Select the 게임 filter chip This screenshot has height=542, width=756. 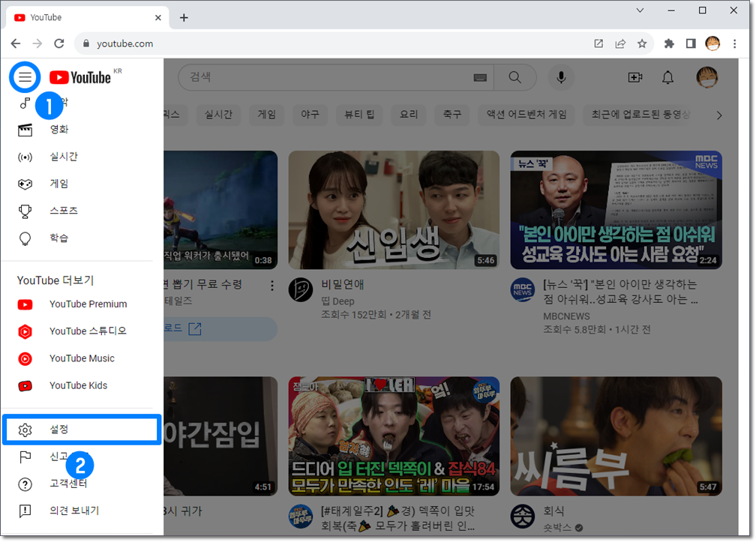[x=267, y=115]
